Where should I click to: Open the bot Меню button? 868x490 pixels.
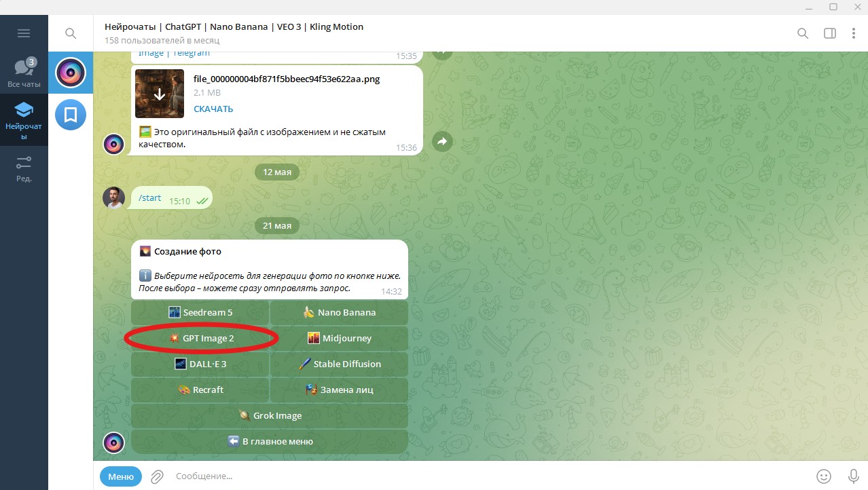pos(121,476)
